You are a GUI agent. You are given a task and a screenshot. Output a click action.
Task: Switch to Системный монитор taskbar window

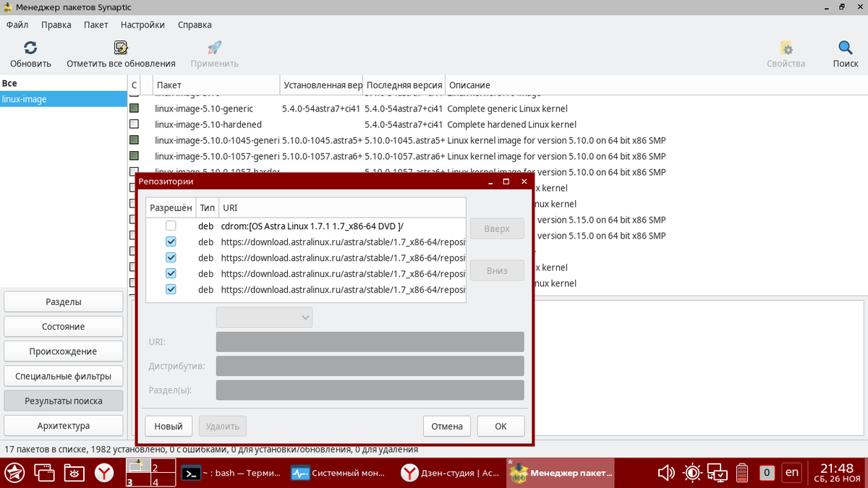pyautogui.click(x=341, y=474)
